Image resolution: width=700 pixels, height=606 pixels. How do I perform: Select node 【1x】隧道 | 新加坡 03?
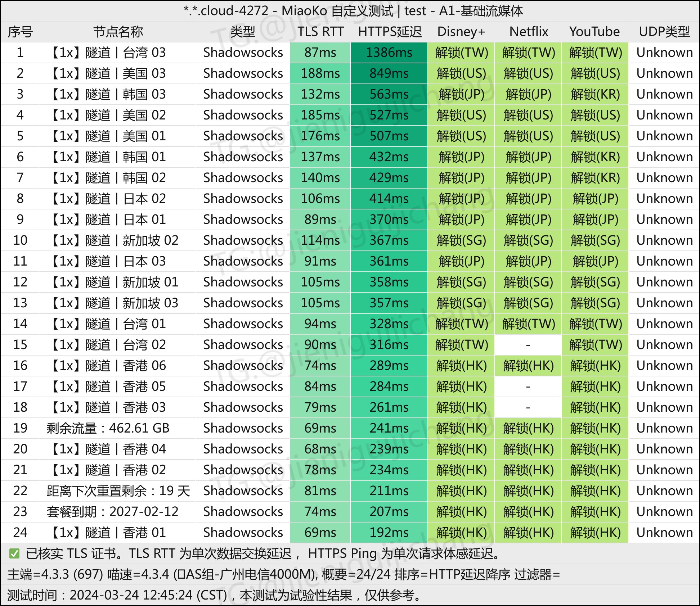113,303
